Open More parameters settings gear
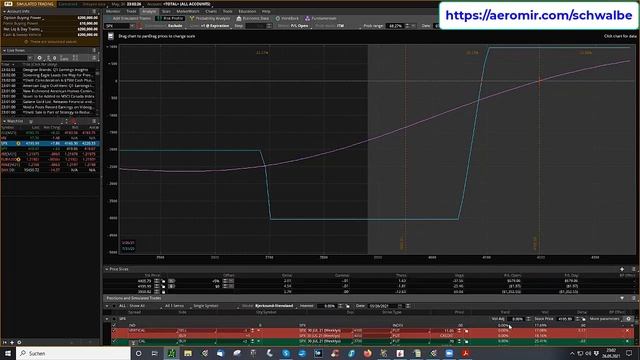640x360 pixels. [x=628, y=319]
